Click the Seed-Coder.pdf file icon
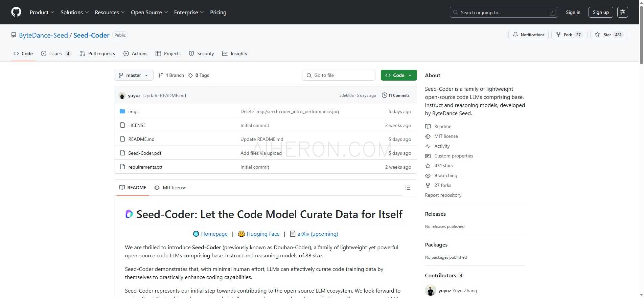This screenshot has height=298, width=644. (x=122, y=153)
